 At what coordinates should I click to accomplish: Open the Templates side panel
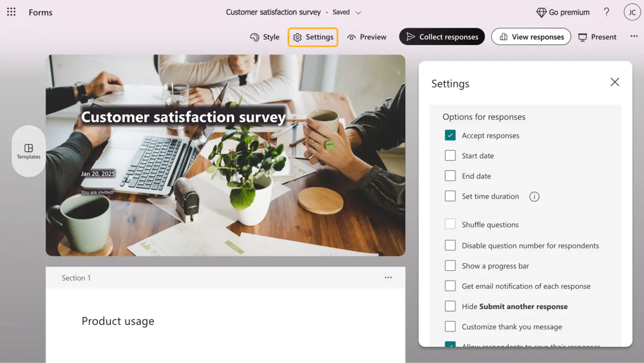pos(28,151)
